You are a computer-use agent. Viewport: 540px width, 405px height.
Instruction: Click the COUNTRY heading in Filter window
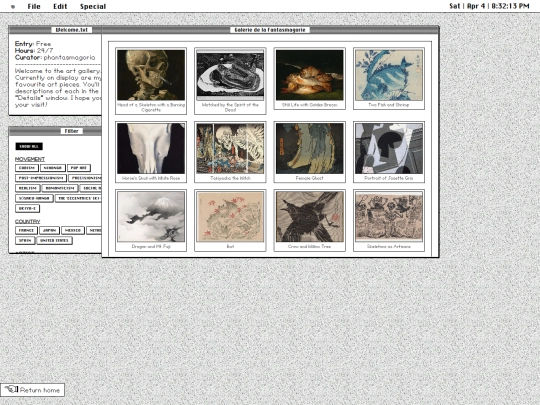click(28, 221)
